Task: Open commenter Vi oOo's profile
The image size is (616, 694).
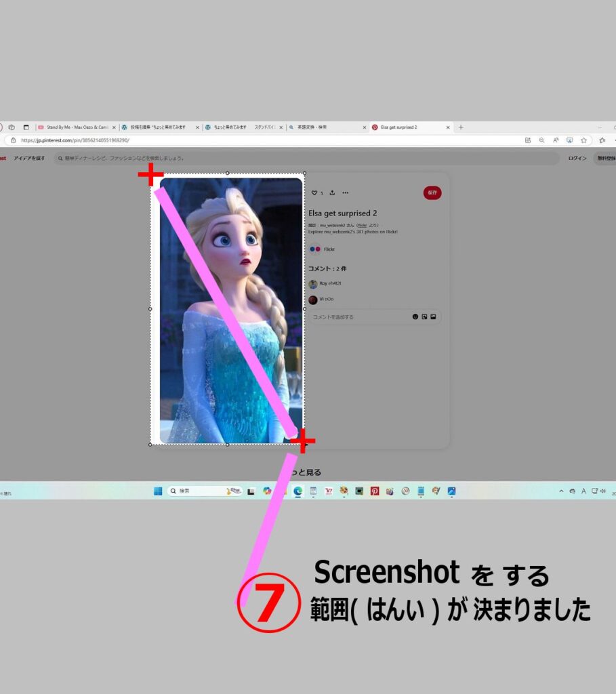Action: tap(321, 300)
